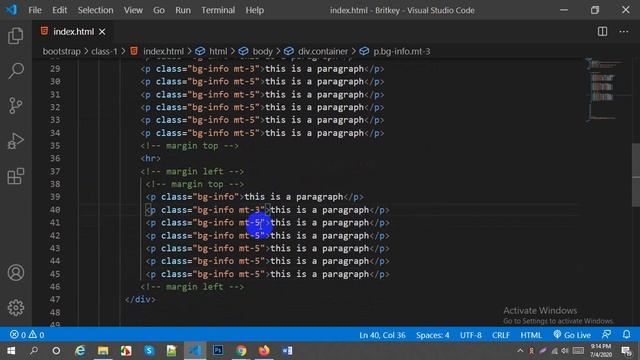Open Microsoft Edge from taskbar

[80, 351]
